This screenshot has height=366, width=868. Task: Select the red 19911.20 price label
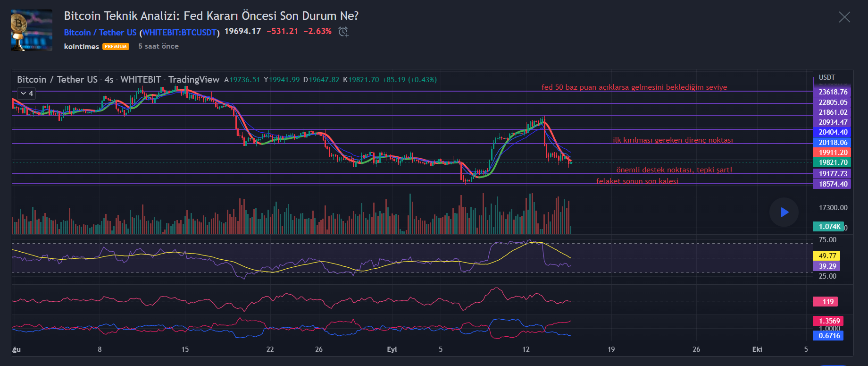pos(832,153)
